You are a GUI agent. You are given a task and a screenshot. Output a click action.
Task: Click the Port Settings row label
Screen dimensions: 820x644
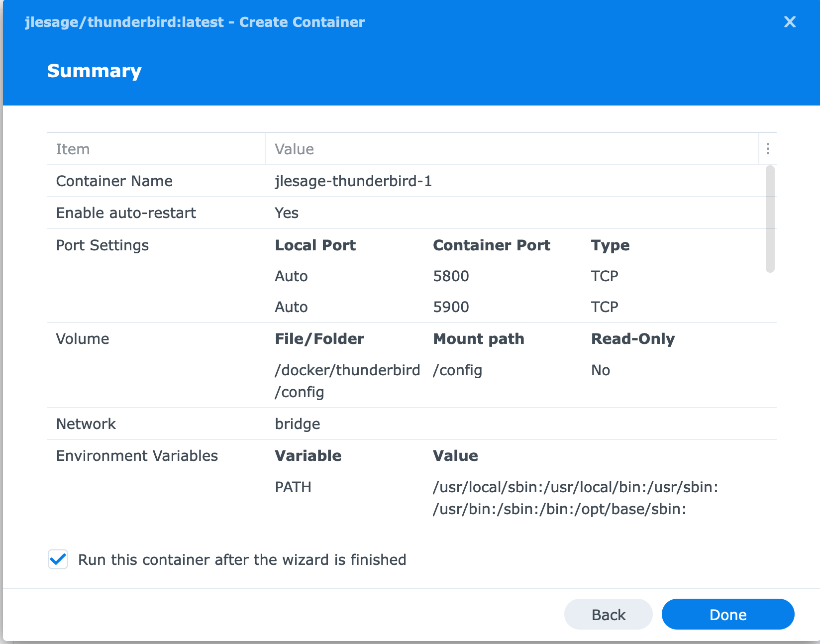click(x=102, y=245)
